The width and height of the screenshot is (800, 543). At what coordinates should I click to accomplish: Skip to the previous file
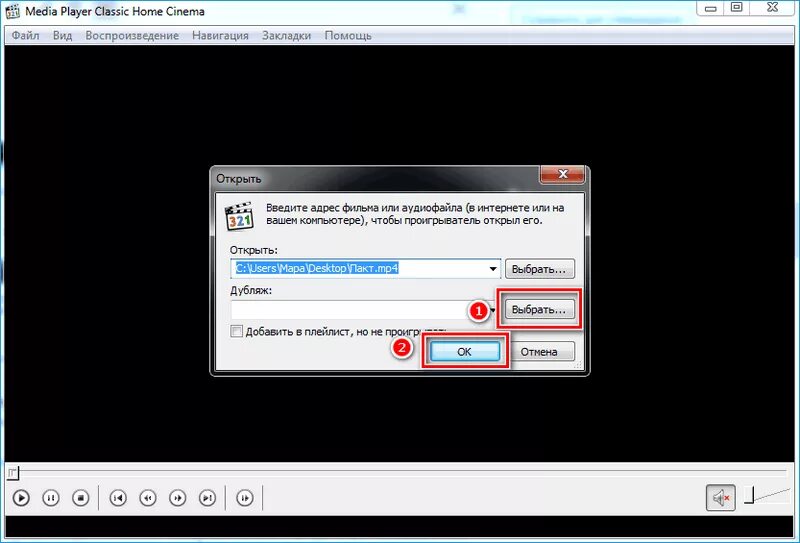pos(118,498)
